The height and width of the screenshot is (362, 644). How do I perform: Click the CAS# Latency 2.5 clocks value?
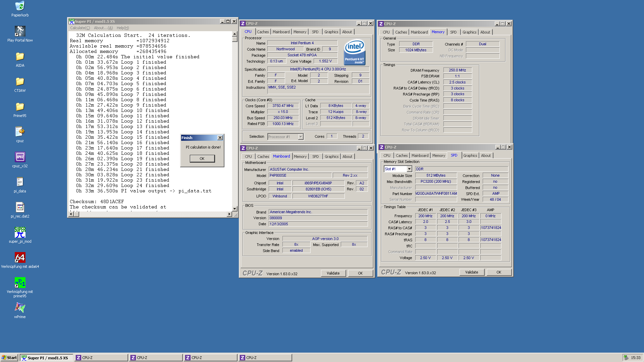[x=458, y=82]
